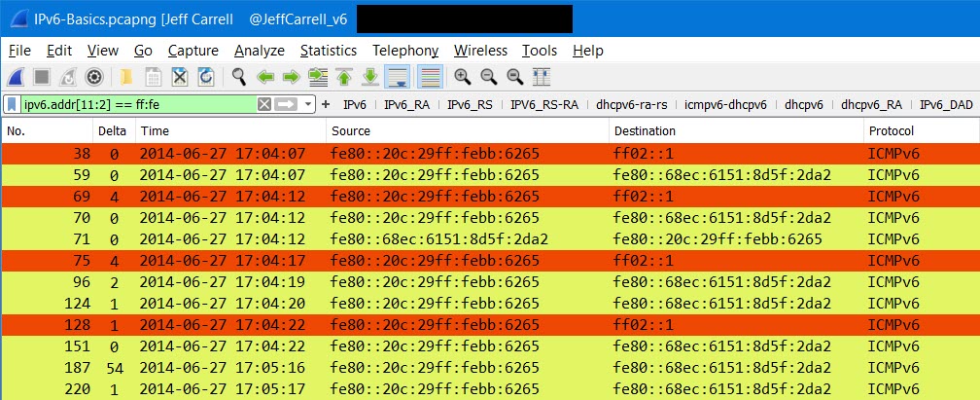Screen dimensions: 980x400
Task: Add a filter button with plus sign
Action: point(325,104)
